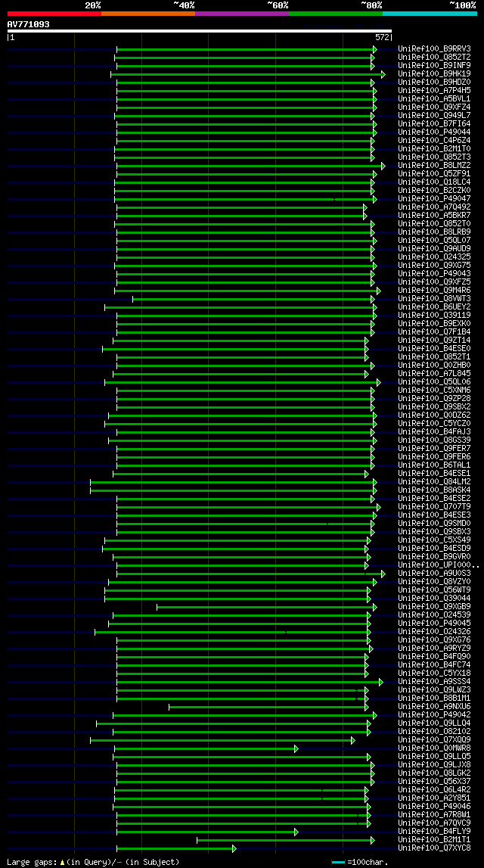
Task: Select hit label UniRef100_A7P4H5
Action: [434, 91]
